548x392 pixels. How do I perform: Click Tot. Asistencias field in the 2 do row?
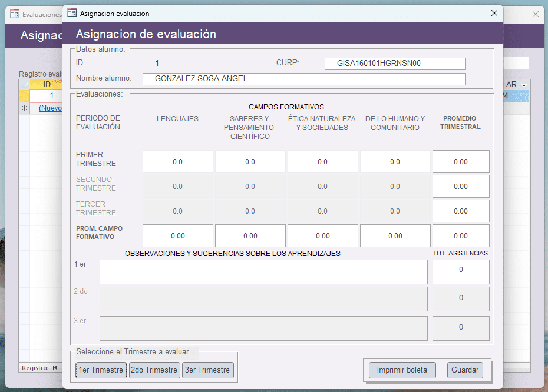461,299
